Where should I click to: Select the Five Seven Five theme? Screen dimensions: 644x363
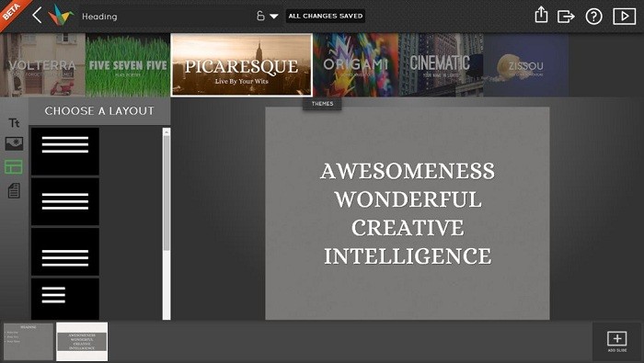pos(128,65)
